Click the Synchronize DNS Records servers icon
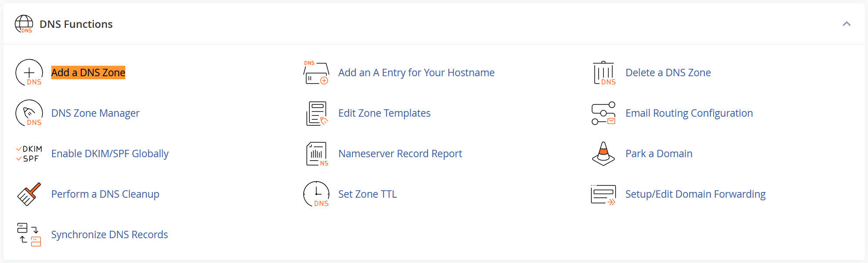This screenshot has width=868, height=263. (x=29, y=234)
